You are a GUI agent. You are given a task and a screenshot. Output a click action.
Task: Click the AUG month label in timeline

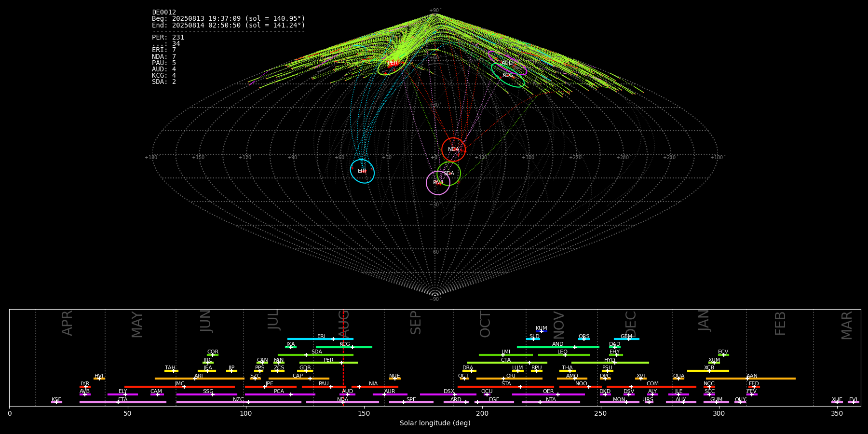(x=343, y=324)
